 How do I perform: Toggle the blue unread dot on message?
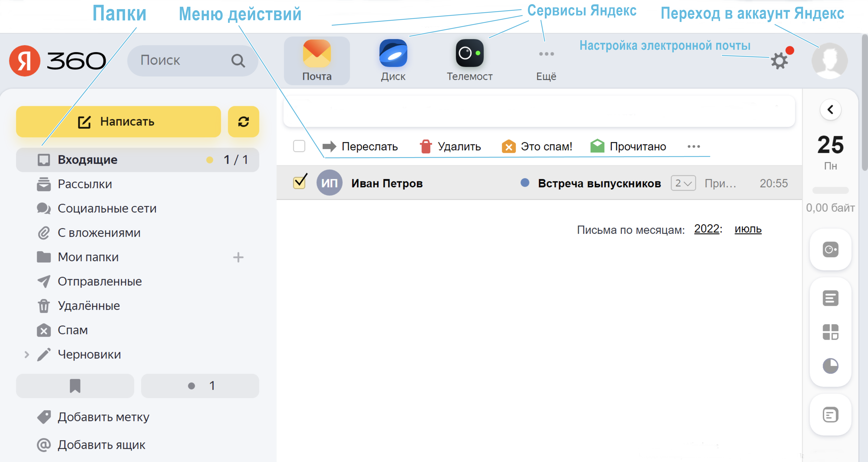[525, 183]
